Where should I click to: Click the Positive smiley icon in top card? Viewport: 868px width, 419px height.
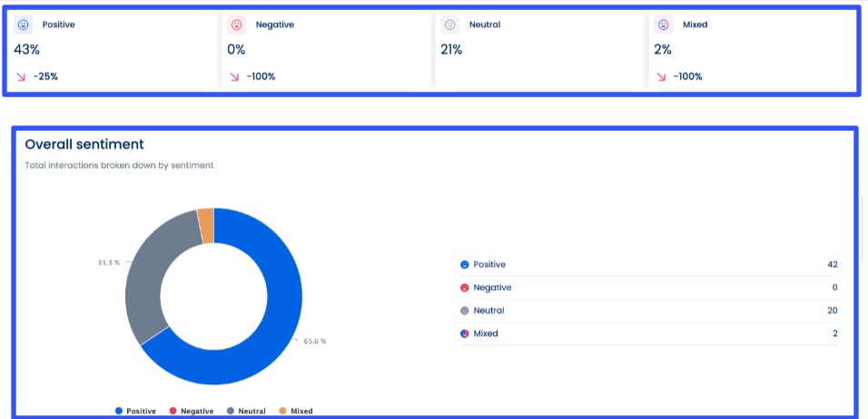pos(24,25)
